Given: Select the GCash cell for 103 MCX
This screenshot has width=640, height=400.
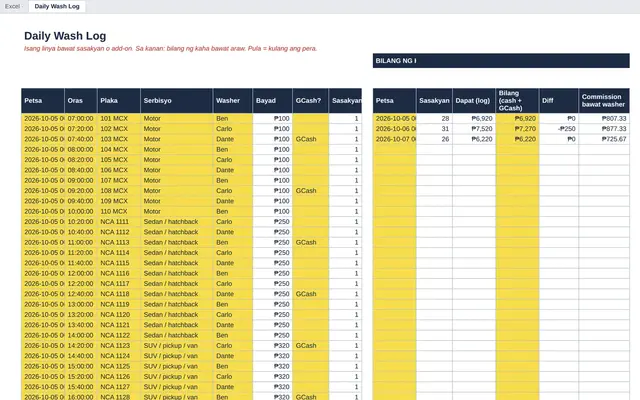Looking at the screenshot, I should pyautogui.click(x=311, y=139).
